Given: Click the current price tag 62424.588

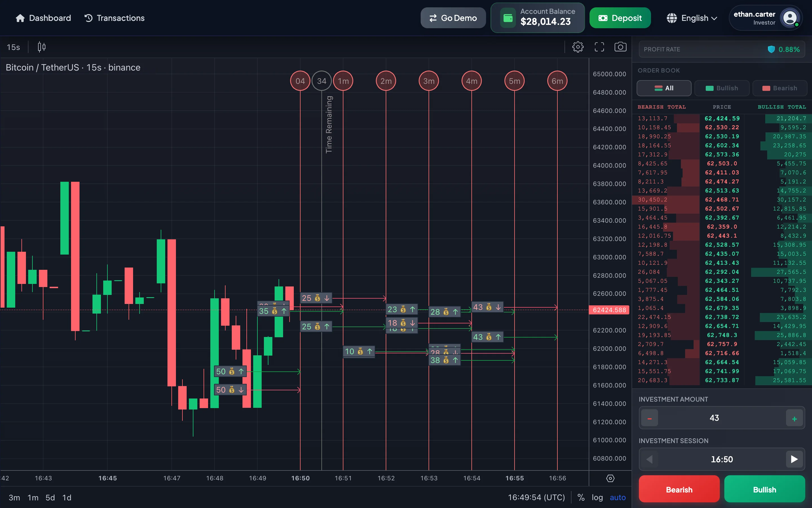Looking at the screenshot, I should pyautogui.click(x=609, y=310).
